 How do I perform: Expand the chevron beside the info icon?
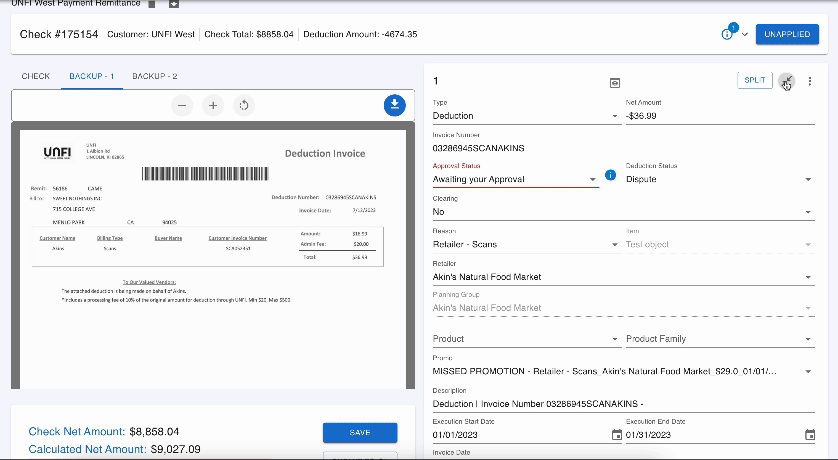point(744,35)
